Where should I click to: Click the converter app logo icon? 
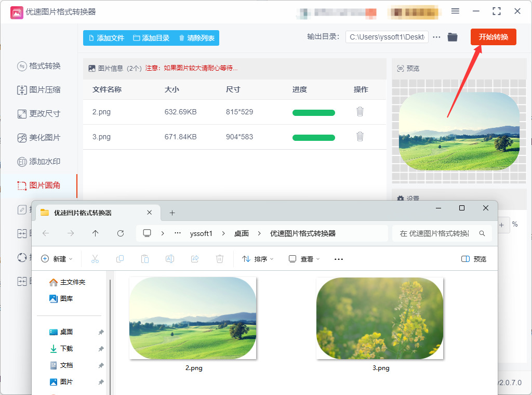pos(17,12)
